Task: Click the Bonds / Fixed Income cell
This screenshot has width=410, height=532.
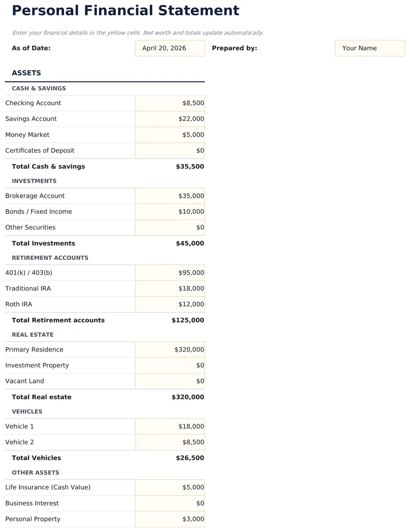Action: 170,211
